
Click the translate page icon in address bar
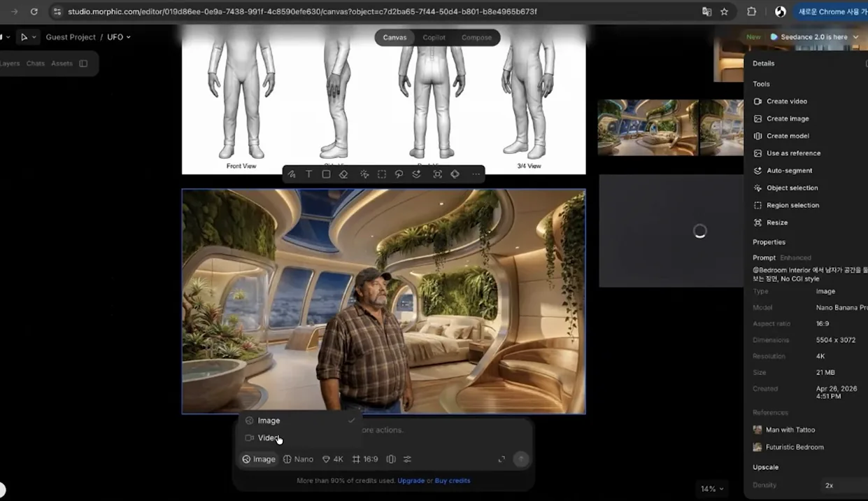pyautogui.click(x=706, y=12)
